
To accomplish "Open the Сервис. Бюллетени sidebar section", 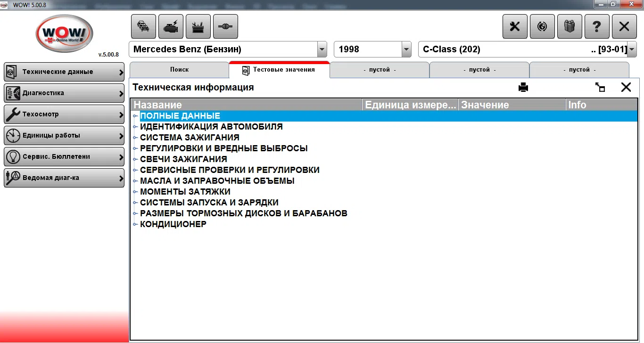I will click(x=64, y=156).
